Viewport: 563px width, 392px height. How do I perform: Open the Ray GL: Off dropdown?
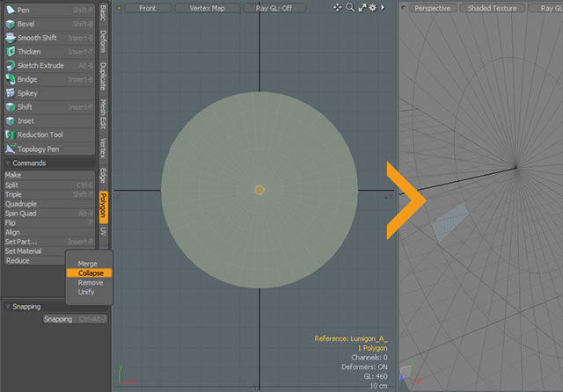(274, 8)
